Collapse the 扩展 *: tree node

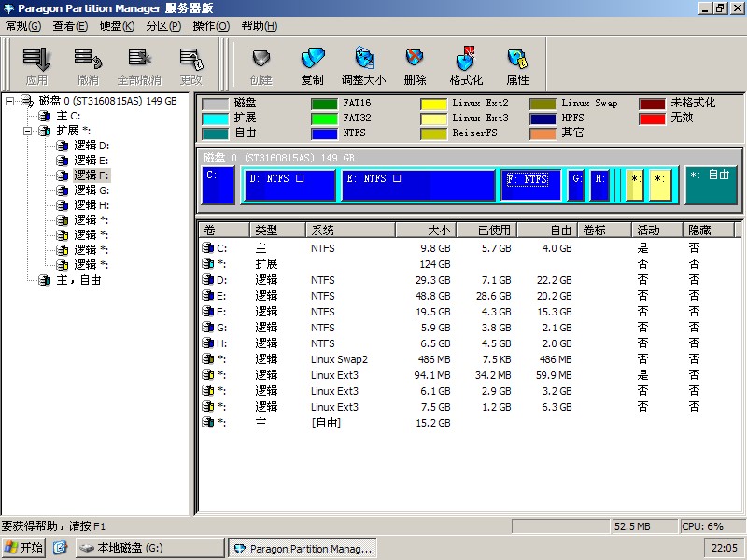28,131
